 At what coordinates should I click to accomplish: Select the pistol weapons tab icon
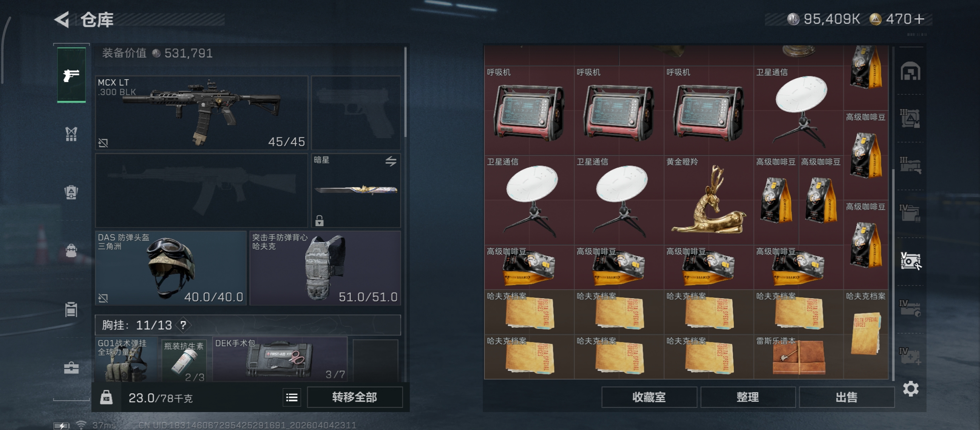(71, 75)
